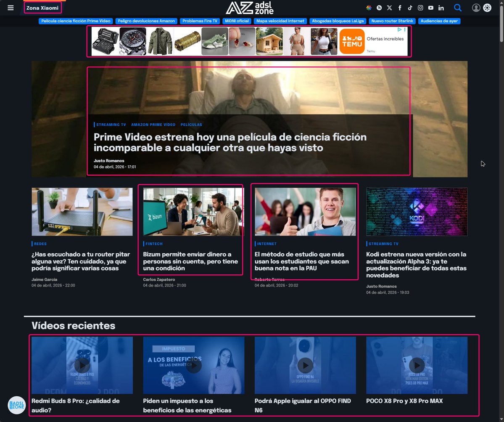
Task: Play the energy companies tax video
Action: pos(193,365)
